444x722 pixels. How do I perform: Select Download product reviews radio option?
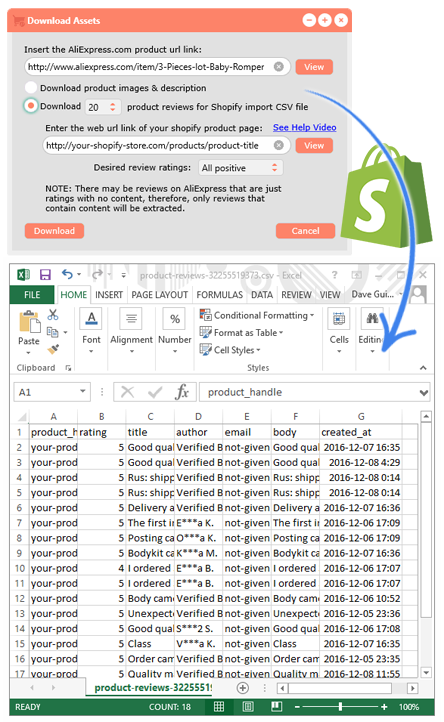30,106
